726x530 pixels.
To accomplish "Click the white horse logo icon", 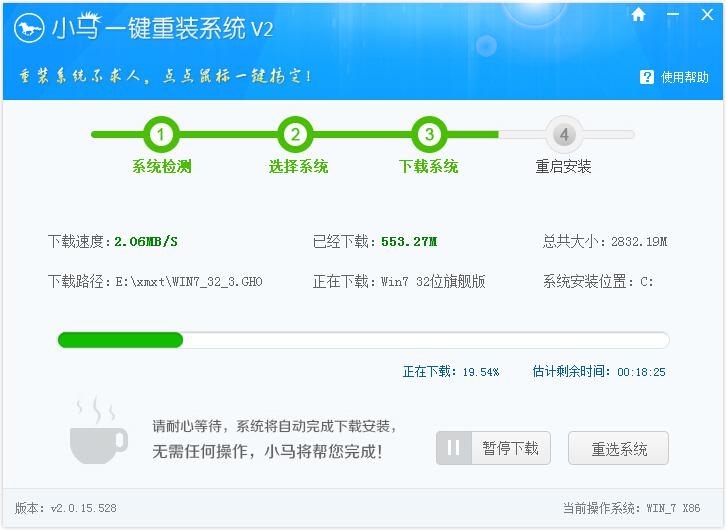I will (x=28, y=29).
